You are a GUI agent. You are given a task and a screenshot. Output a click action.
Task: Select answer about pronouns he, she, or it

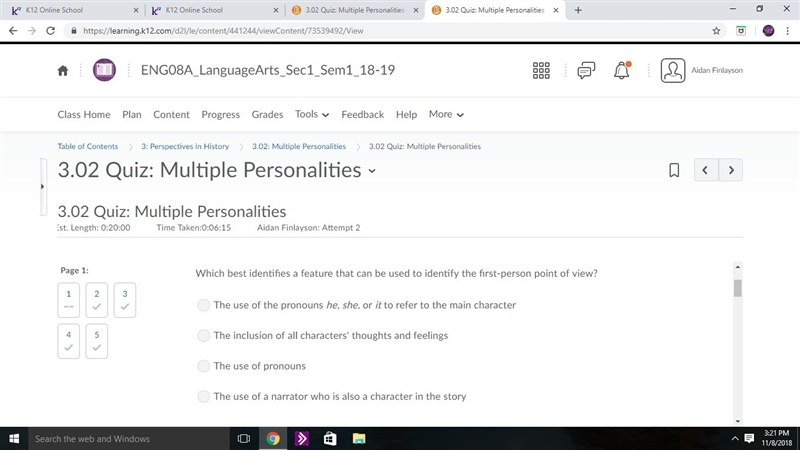[x=204, y=305]
